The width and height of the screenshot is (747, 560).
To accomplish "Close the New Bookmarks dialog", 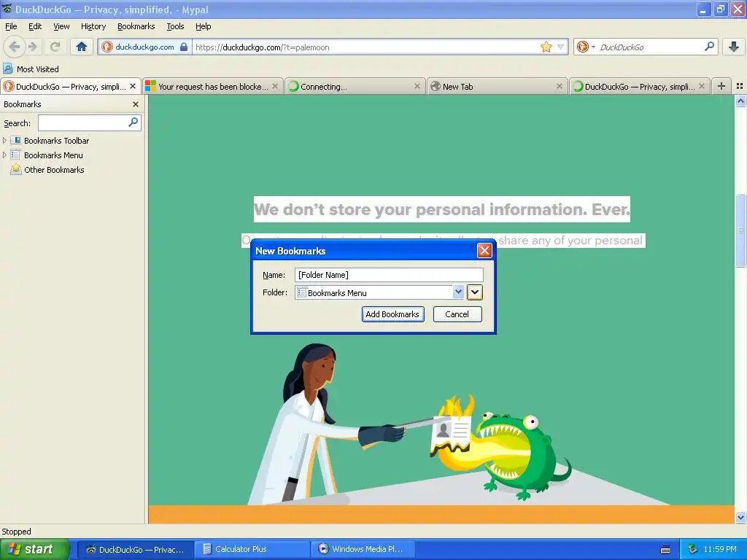I will coord(484,251).
